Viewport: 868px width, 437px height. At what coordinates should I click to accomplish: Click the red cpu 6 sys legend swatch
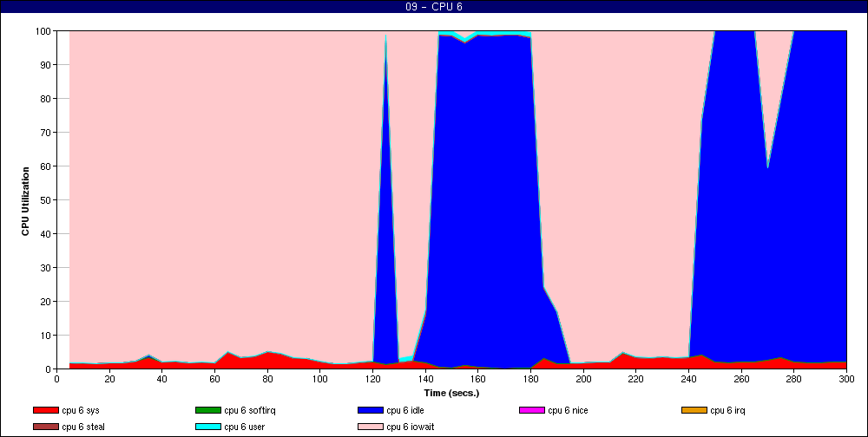pyautogui.click(x=45, y=410)
